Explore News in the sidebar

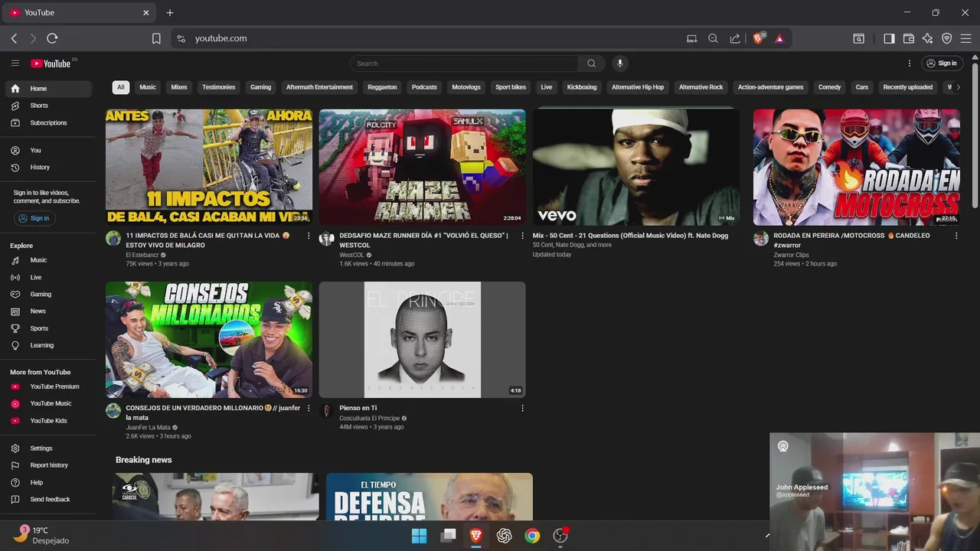(x=47, y=311)
